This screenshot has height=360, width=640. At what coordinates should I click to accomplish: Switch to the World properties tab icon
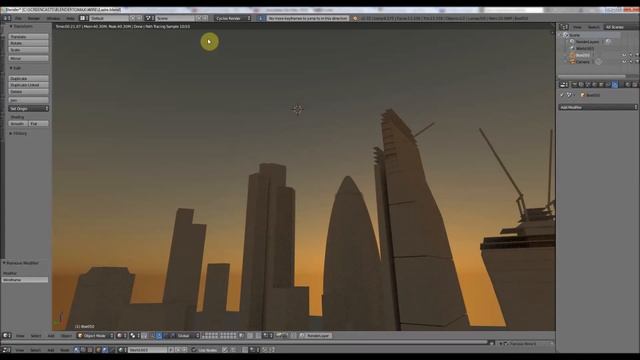[595, 84]
